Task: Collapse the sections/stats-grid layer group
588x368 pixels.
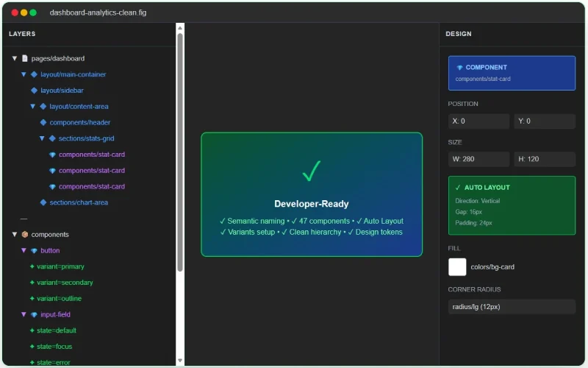Action: [x=42, y=138]
